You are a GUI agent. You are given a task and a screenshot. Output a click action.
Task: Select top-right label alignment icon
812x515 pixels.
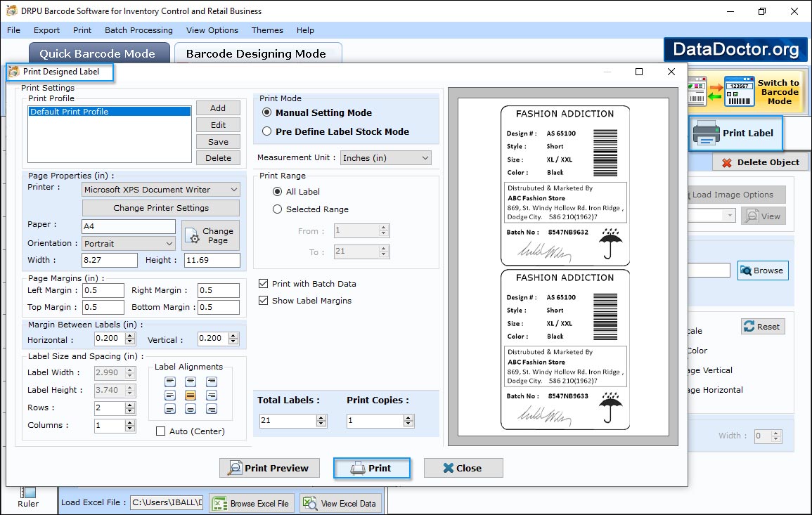[x=212, y=382]
